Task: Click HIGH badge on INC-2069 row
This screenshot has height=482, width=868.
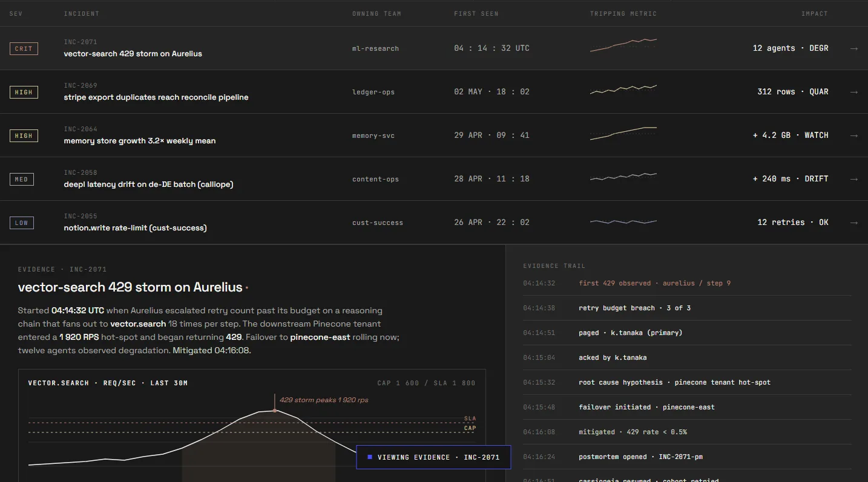Action: pos(24,92)
